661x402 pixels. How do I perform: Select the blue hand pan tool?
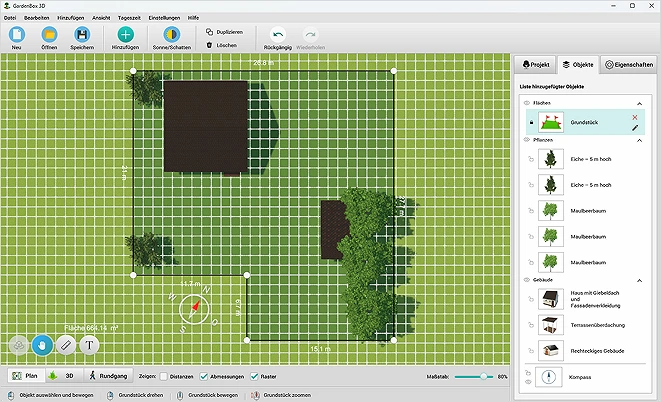click(x=42, y=346)
